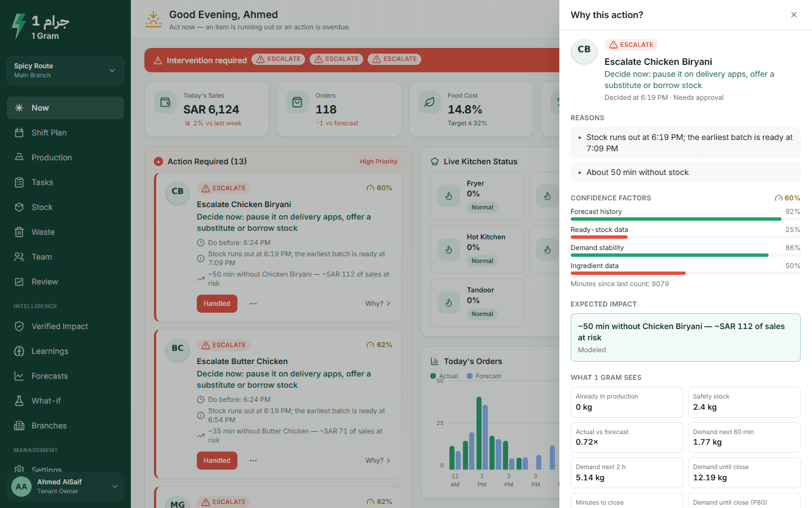Click the expected impact 'Modeled' box
Viewport: 812px width, 508px height.
pyautogui.click(x=686, y=338)
